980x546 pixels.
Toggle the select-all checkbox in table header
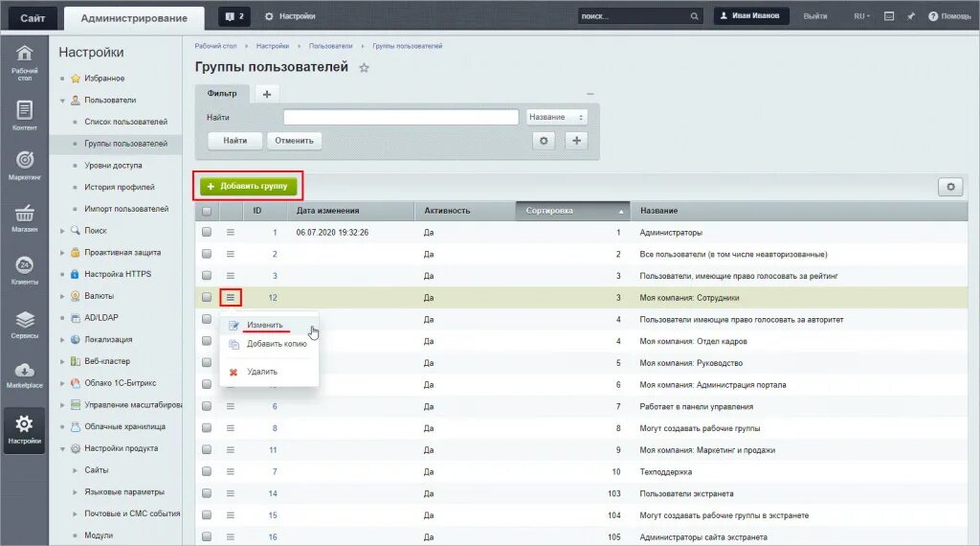207,211
